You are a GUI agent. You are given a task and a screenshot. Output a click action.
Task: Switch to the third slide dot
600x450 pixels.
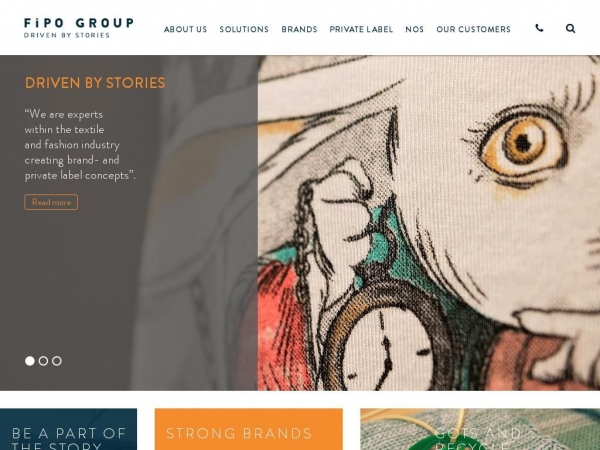[x=57, y=361]
